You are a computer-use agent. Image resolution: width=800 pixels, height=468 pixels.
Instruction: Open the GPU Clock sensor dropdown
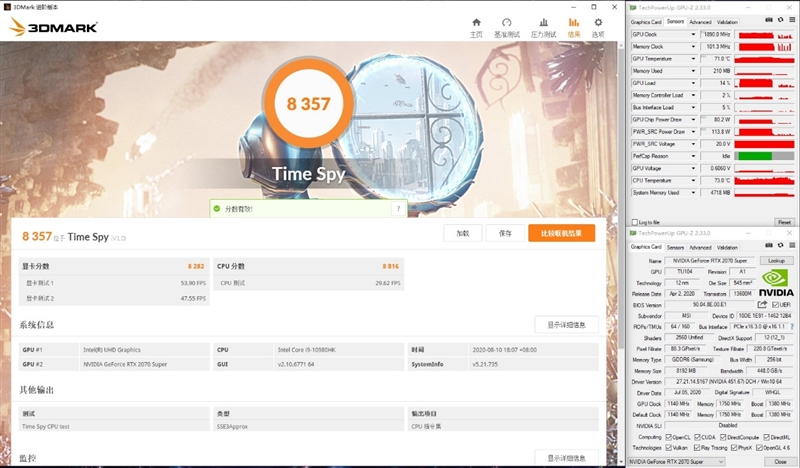point(693,34)
